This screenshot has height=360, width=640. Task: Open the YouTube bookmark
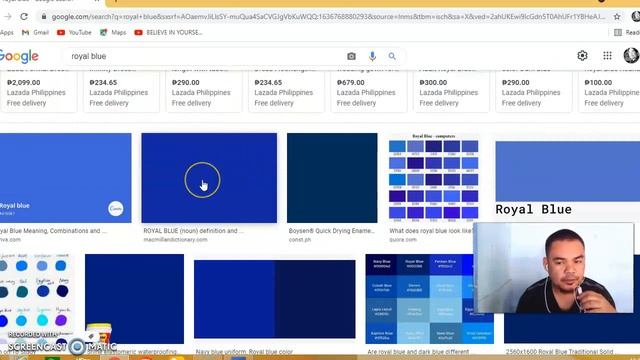tap(74, 32)
